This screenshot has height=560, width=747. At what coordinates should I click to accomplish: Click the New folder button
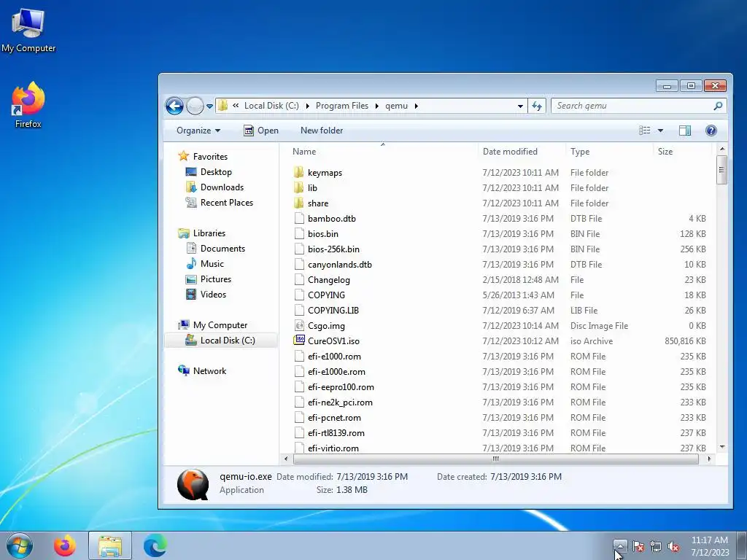pos(322,131)
